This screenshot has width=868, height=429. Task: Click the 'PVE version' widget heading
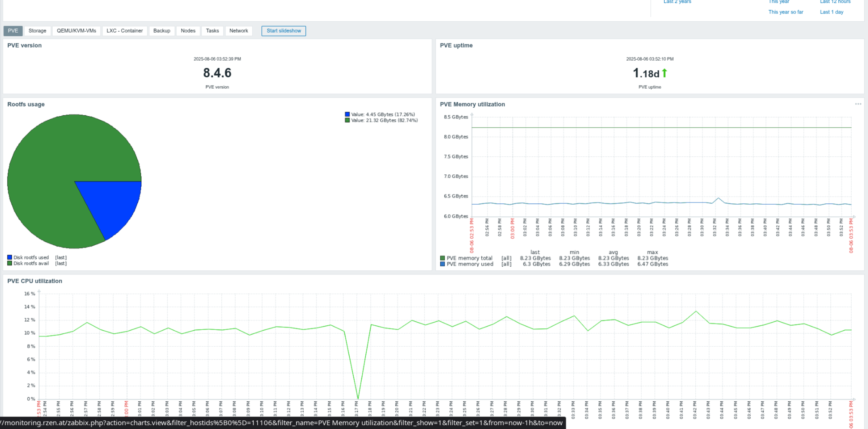tap(24, 45)
